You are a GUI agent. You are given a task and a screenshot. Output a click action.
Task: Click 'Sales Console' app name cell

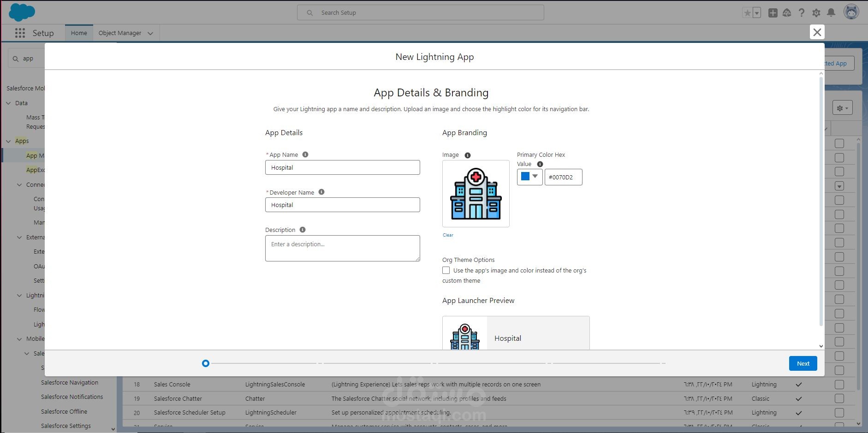(172, 384)
